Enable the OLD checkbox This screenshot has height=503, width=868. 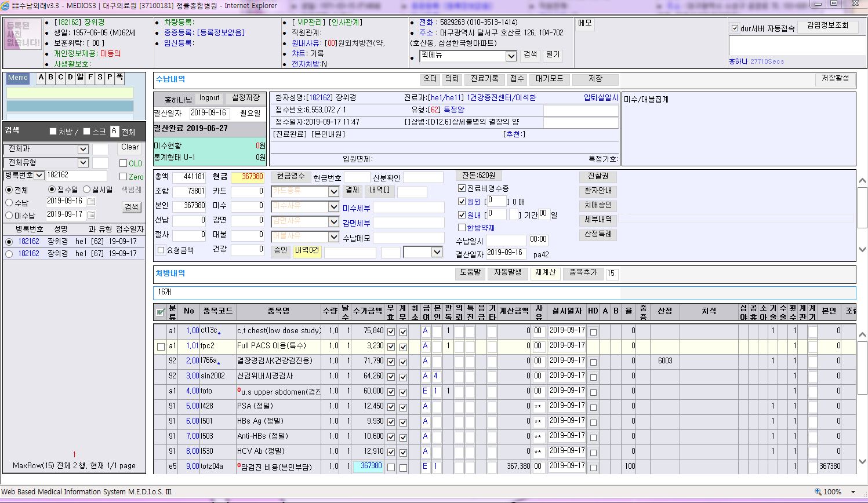[x=123, y=163]
